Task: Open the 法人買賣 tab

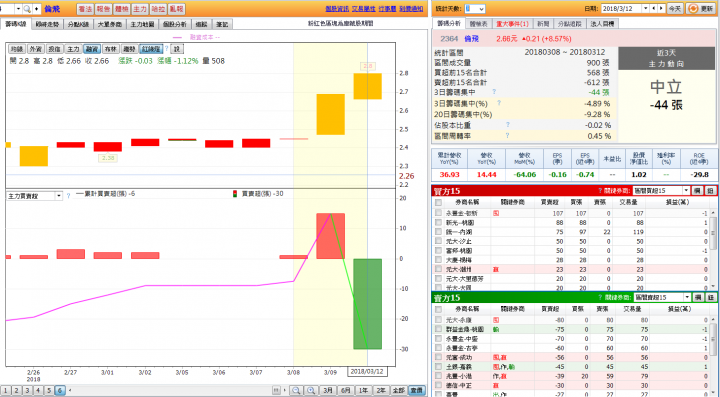Action: click(602, 23)
